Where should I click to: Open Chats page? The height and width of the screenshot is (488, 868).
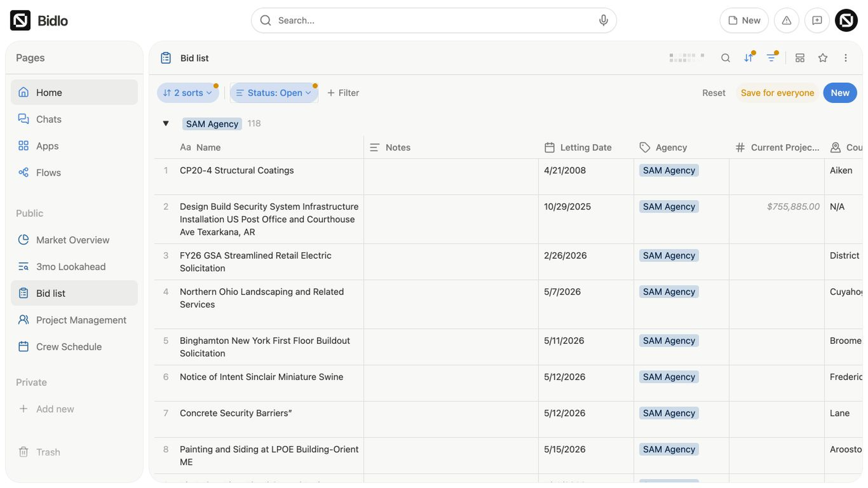74,119
